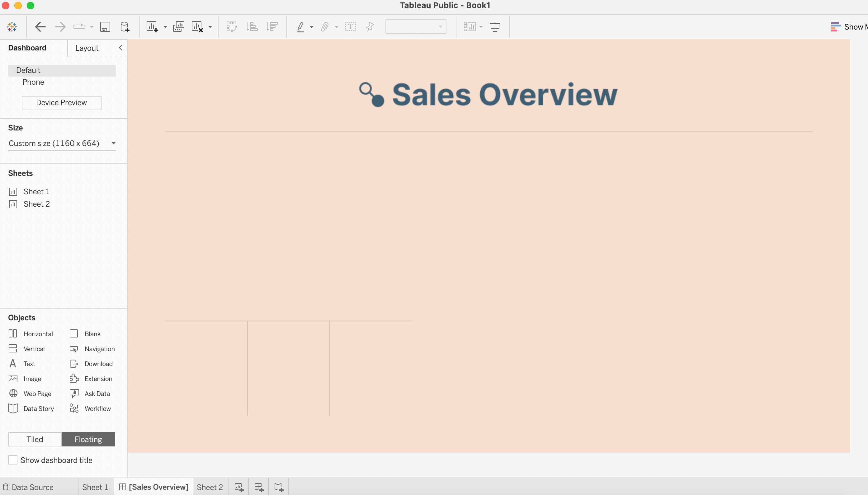Click the undo back arrow icon
The height and width of the screenshot is (495, 868).
tap(40, 26)
